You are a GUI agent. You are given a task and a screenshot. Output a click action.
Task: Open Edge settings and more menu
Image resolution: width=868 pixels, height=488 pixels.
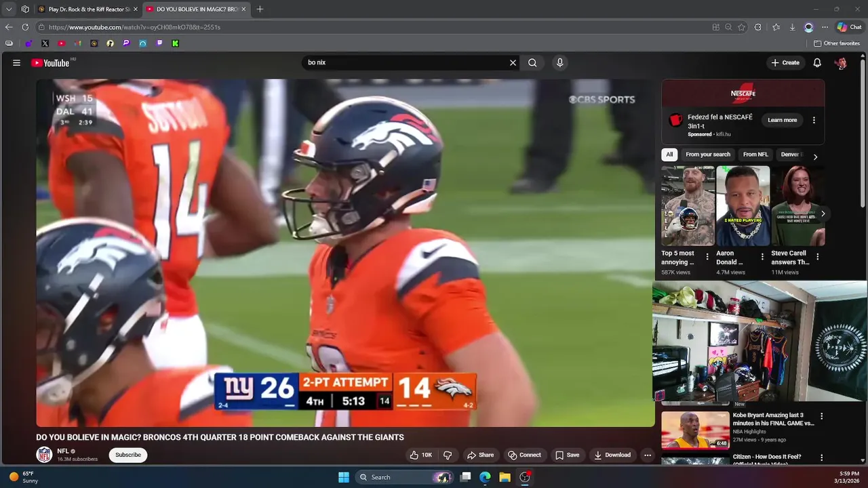pyautogui.click(x=825, y=27)
